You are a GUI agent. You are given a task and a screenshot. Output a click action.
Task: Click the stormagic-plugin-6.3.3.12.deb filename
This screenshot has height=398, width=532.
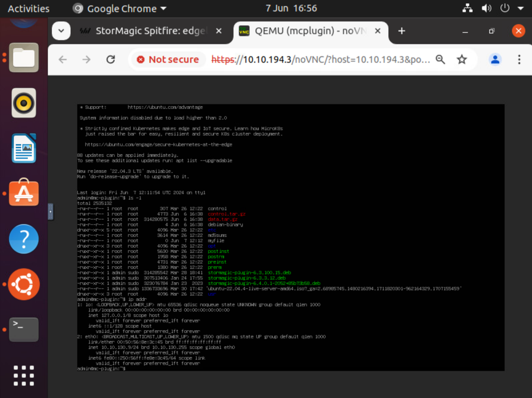tap(246, 278)
